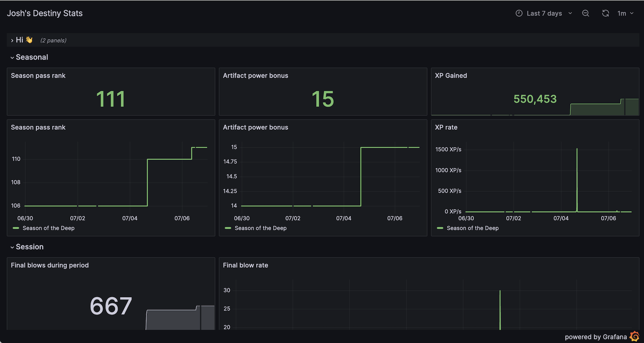Click the 111 season pass rank value

(x=111, y=99)
